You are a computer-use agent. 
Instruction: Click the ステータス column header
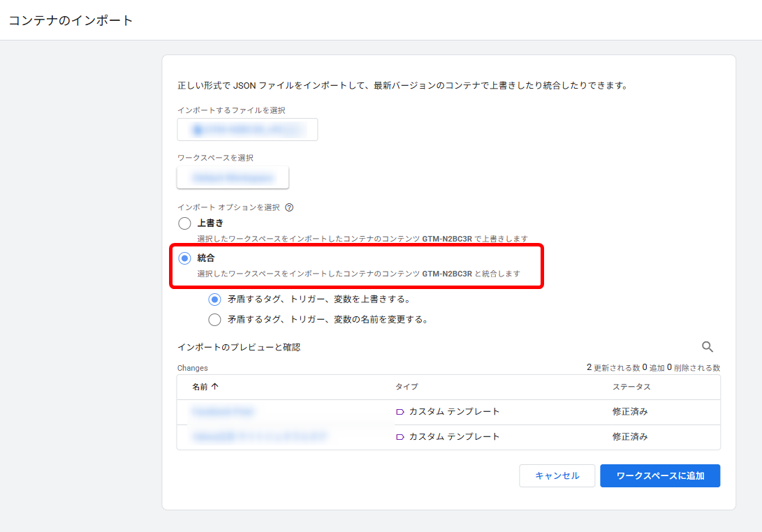click(x=631, y=387)
